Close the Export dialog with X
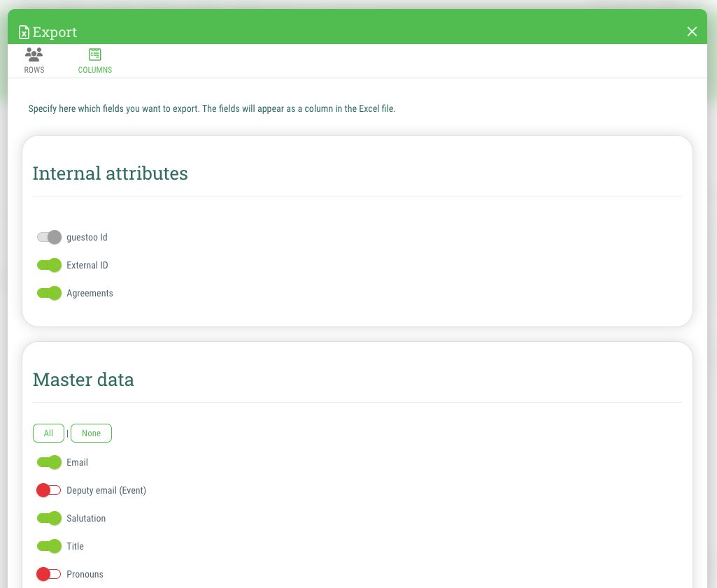717x588 pixels. point(692,31)
